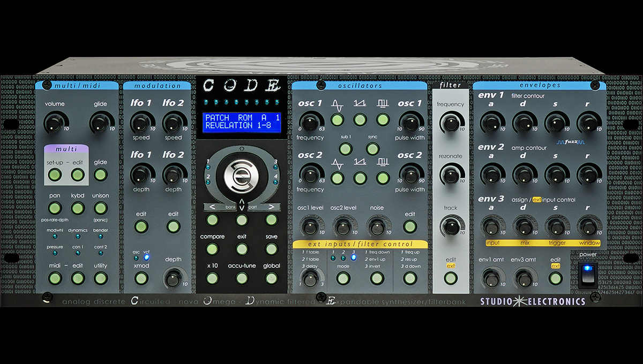
Task: Click the freq up / res up / d down button
Action: tap(410, 278)
